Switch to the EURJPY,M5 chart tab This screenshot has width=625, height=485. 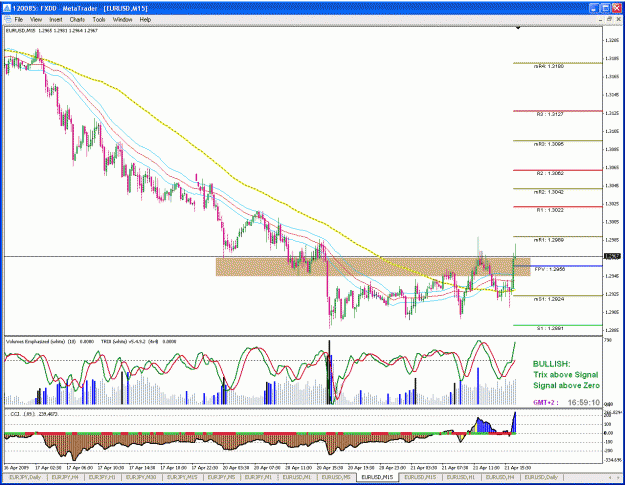221,477
